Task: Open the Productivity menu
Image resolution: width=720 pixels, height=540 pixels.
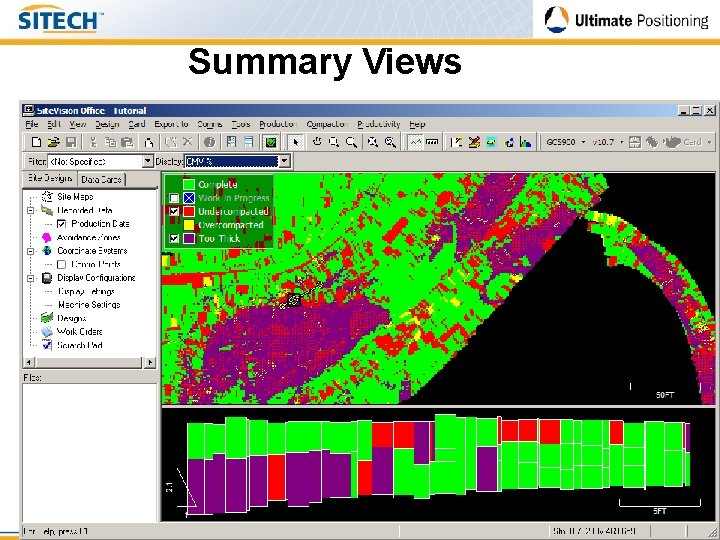Action: [x=378, y=124]
